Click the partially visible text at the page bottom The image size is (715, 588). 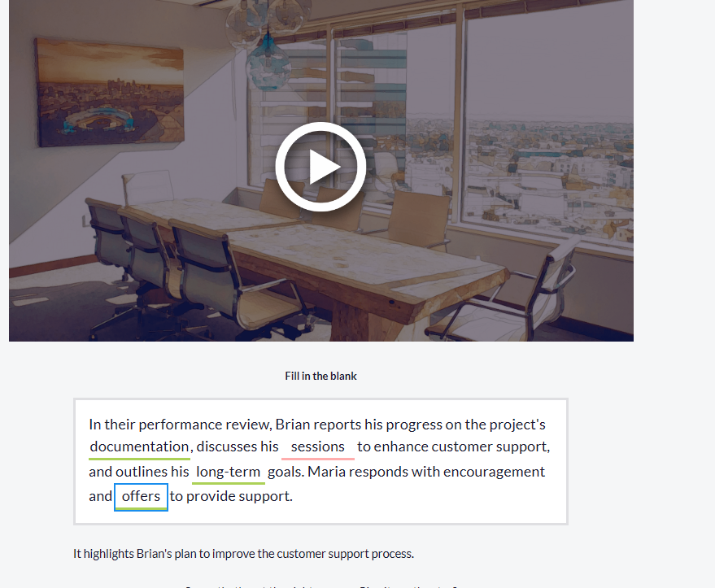pos(320,586)
